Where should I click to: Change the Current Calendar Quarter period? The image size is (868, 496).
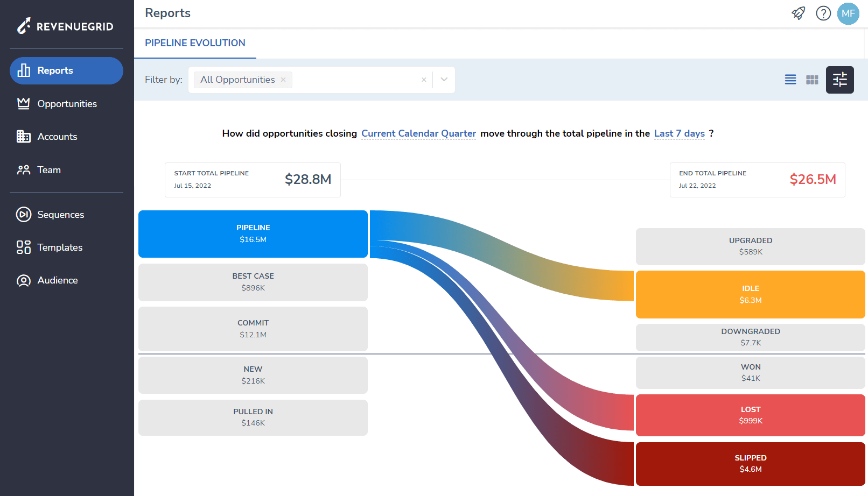pyautogui.click(x=418, y=133)
